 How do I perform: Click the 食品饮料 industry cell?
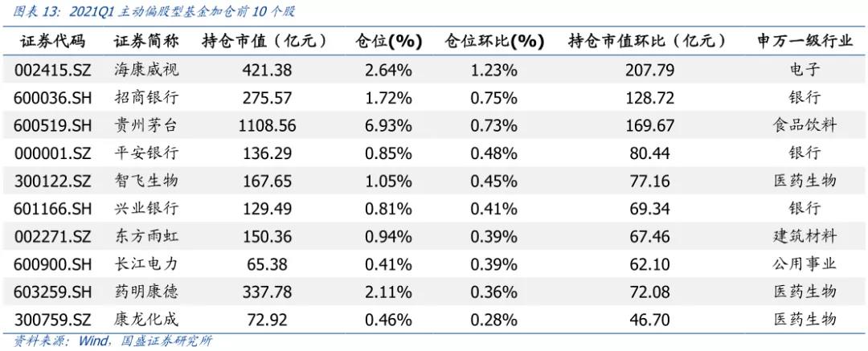tap(805, 125)
